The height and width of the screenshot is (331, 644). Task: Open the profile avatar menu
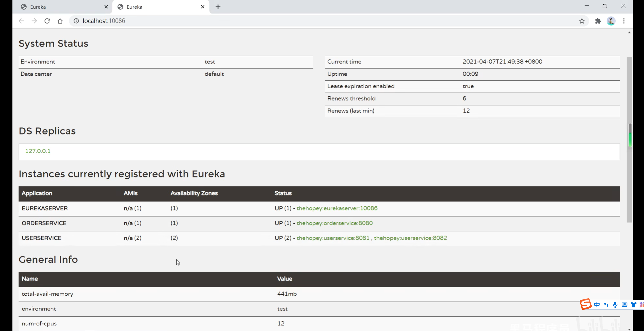pyautogui.click(x=611, y=21)
